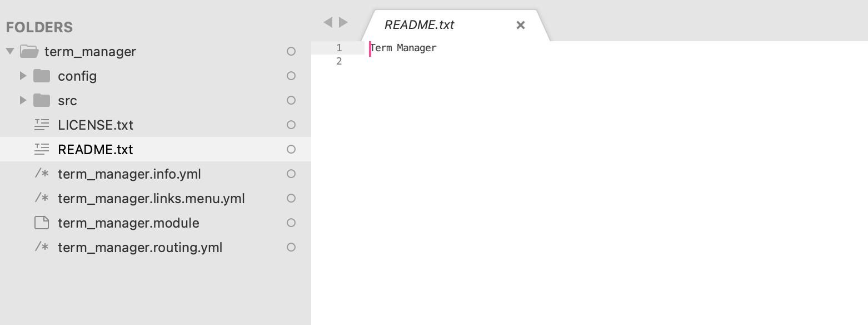The image size is (868, 325).
Task: Click the LICENSE.txt text file icon
Action: pyautogui.click(x=42, y=125)
